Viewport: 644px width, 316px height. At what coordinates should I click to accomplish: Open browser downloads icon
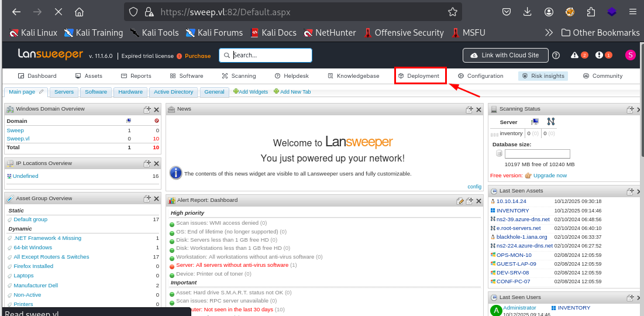point(528,12)
